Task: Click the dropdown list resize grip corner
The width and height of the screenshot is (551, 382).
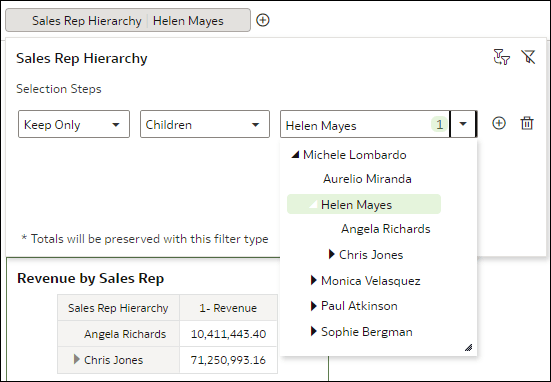Action: (468, 348)
